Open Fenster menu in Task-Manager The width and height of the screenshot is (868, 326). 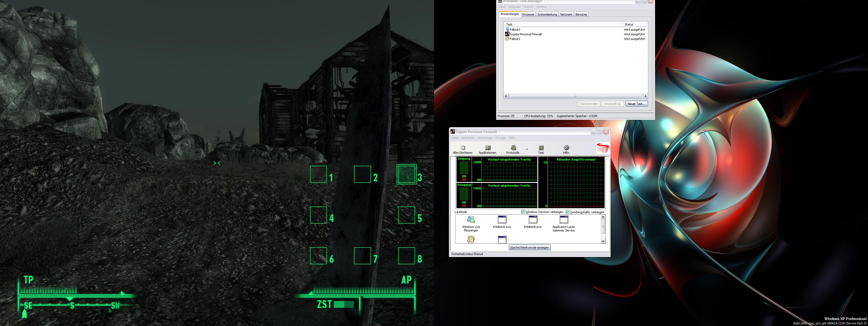point(541,7)
